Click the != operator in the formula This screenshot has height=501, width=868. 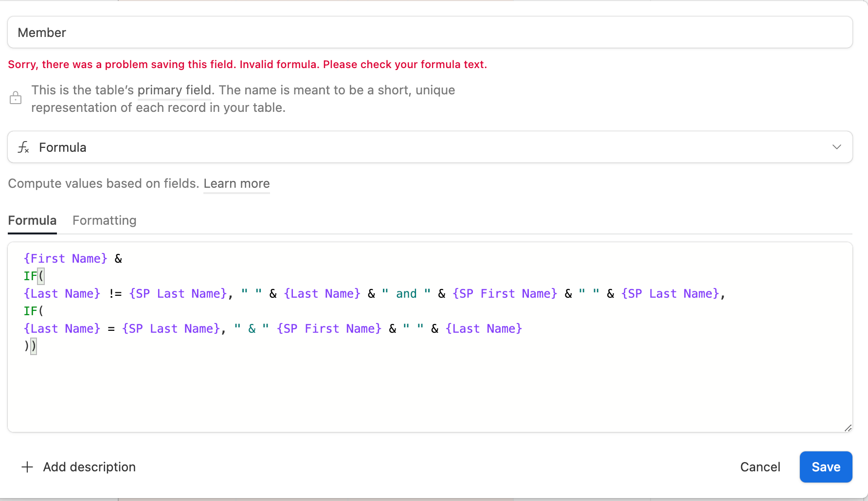tap(115, 293)
